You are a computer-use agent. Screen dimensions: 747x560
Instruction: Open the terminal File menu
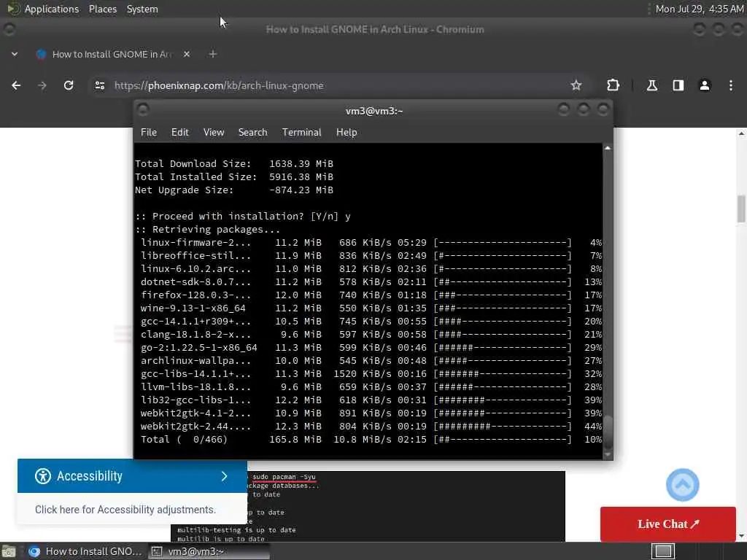tap(149, 133)
